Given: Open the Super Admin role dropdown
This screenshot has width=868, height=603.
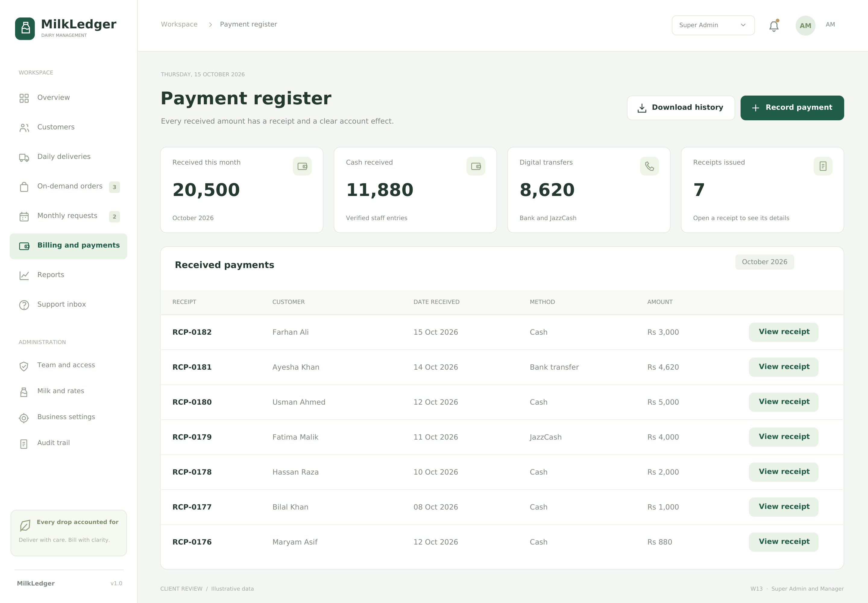Looking at the screenshot, I should (713, 25).
